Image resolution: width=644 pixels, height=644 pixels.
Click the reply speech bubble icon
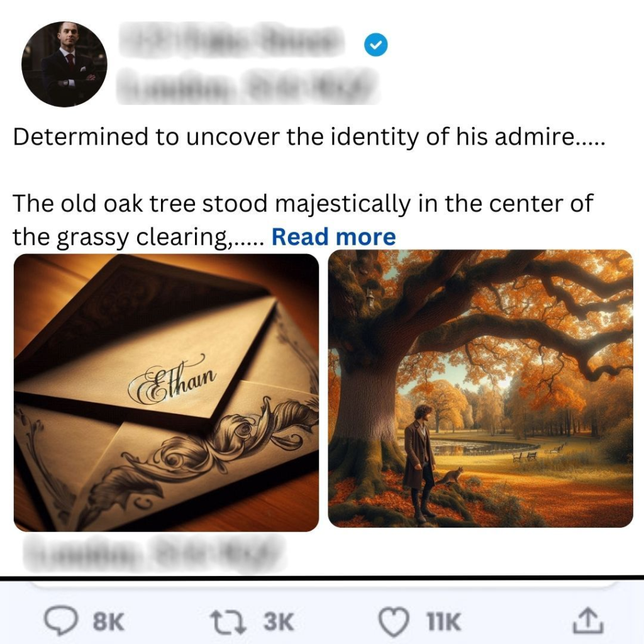[x=61, y=621]
